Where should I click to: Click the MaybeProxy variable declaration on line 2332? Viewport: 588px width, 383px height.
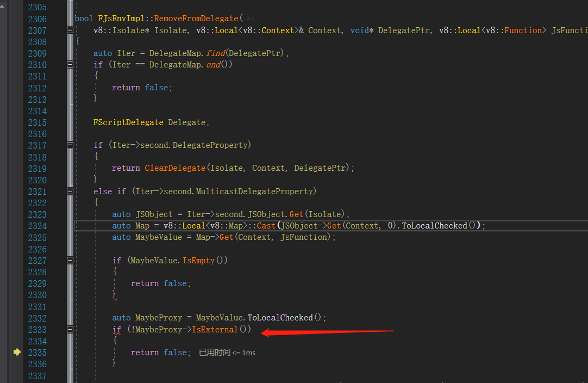point(159,318)
